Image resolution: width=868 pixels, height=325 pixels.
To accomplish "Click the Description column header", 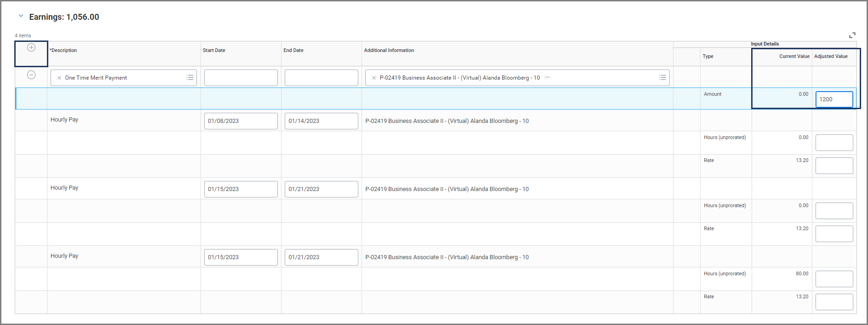I will click(64, 51).
